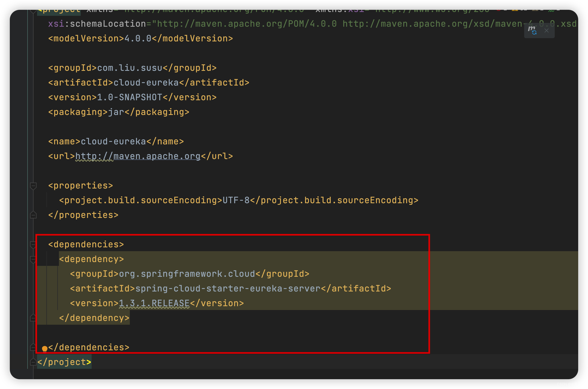Click the modelVersion 4.0.0 line
588x389 pixels.
pyautogui.click(x=140, y=38)
